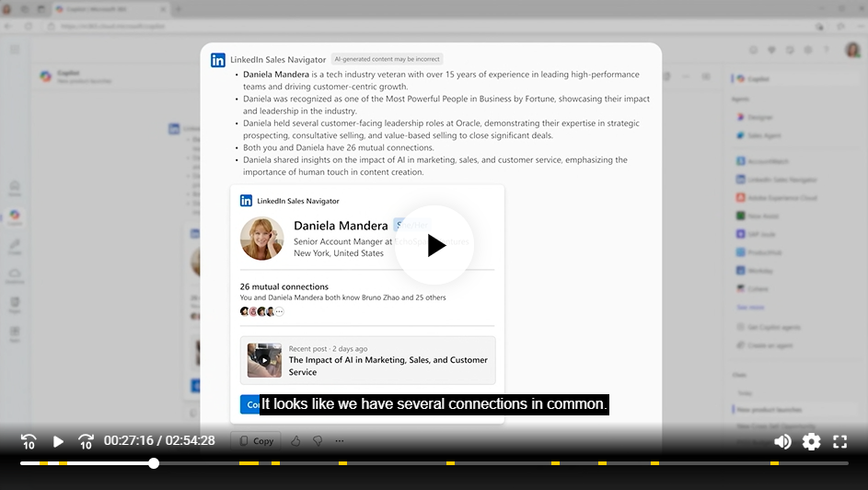The height and width of the screenshot is (490, 868).
Task: Select the ProductHub agent
Action: (x=758, y=252)
